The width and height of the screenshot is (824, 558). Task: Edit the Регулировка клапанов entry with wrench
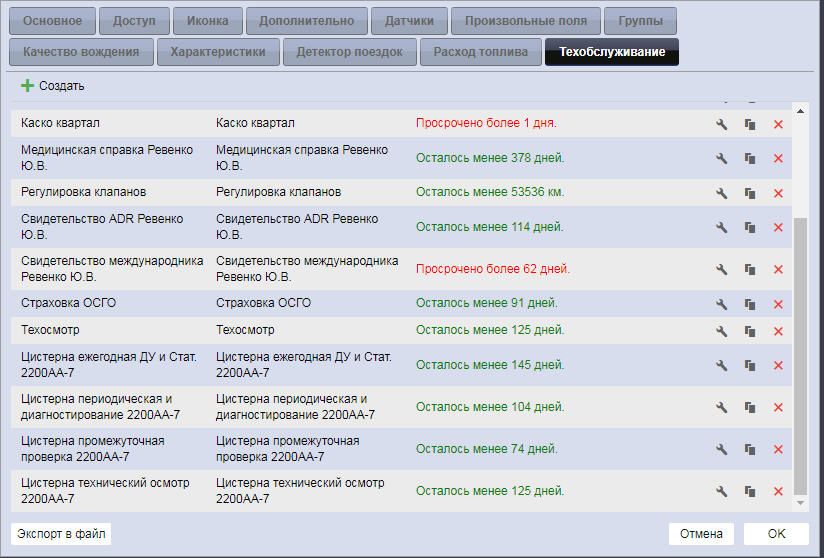click(x=721, y=193)
